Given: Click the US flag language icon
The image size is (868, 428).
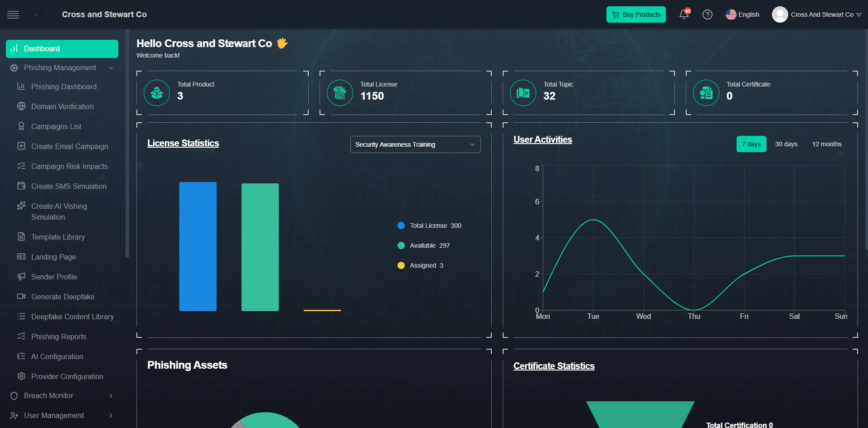Looking at the screenshot, I should click(731, 14).
